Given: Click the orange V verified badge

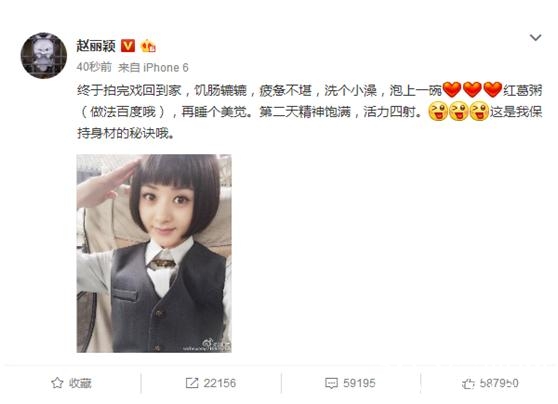Looking at the screenshot, I should pyautogui.click(x=128, y=46).
